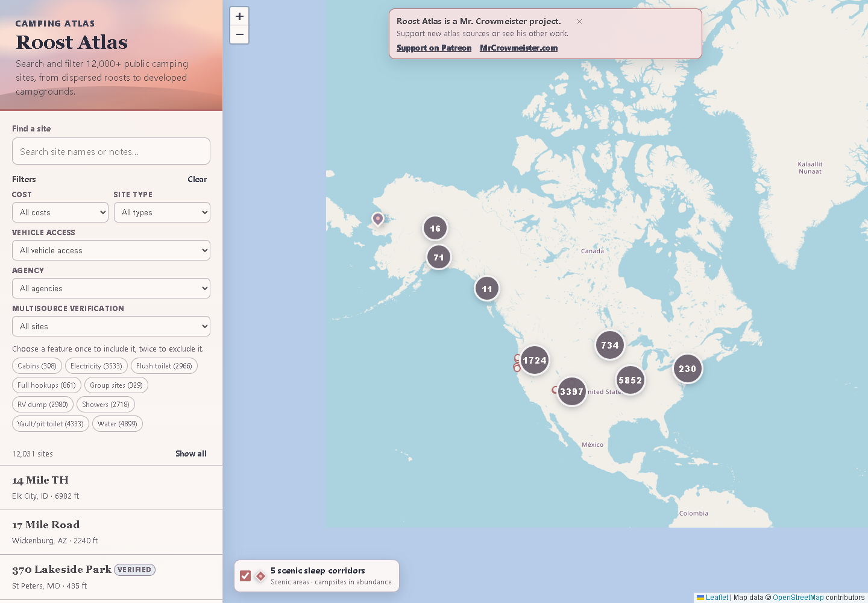Viewport: 868px width, 603px height.
Task: Toggle the Cabins (308) feature filter
Action: 37,366
